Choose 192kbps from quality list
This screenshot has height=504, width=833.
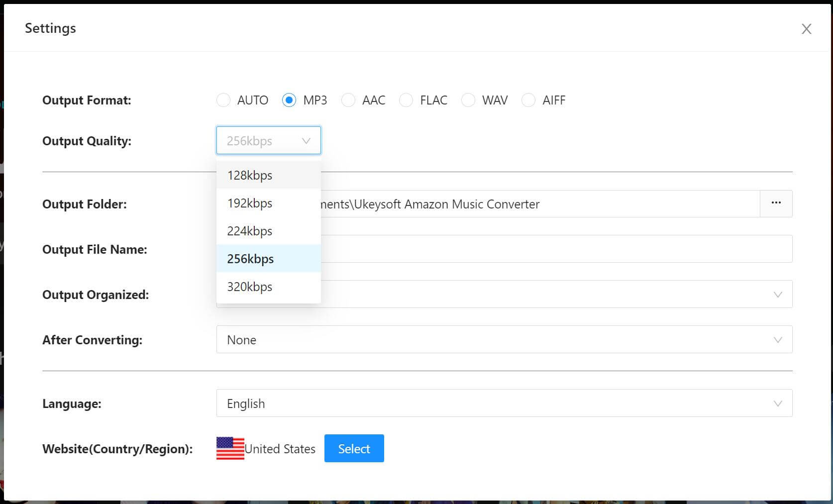coord(250,203)
